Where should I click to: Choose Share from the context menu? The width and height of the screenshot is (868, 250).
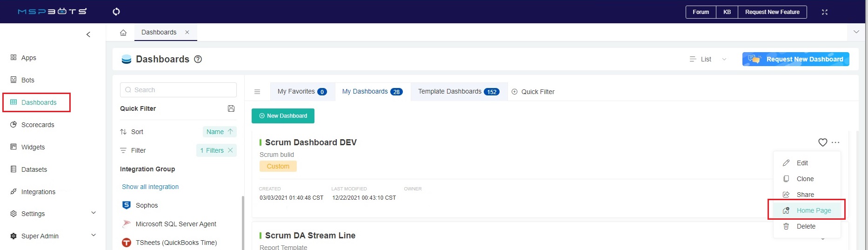807,195
